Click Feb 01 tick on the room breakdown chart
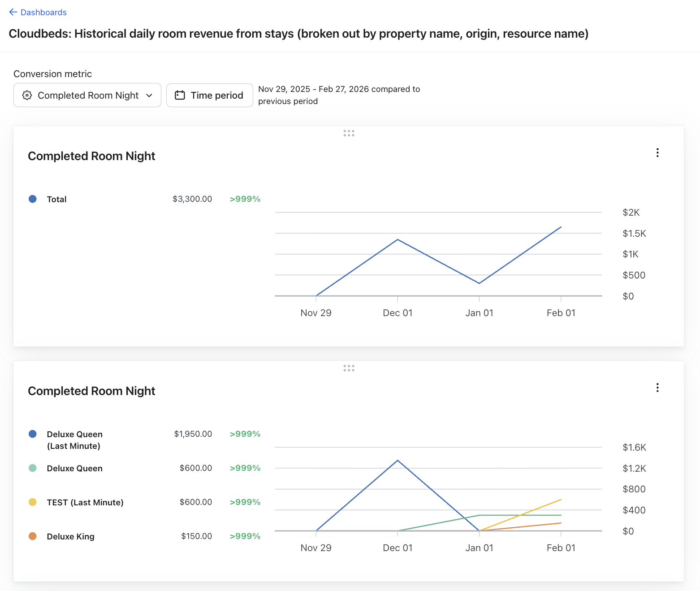Screen dimensions: 700x591 (561, 548)
